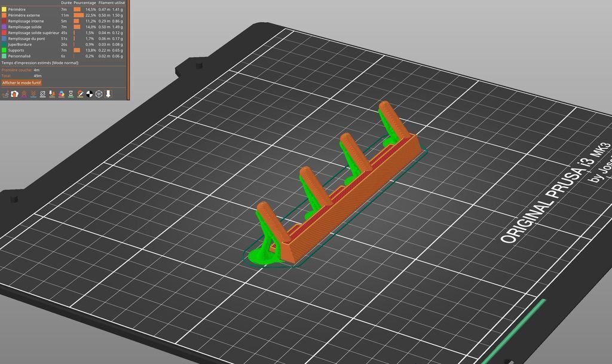Toggle the Travel moves display icon
612x364 pixels.
[x=5, y=94]
